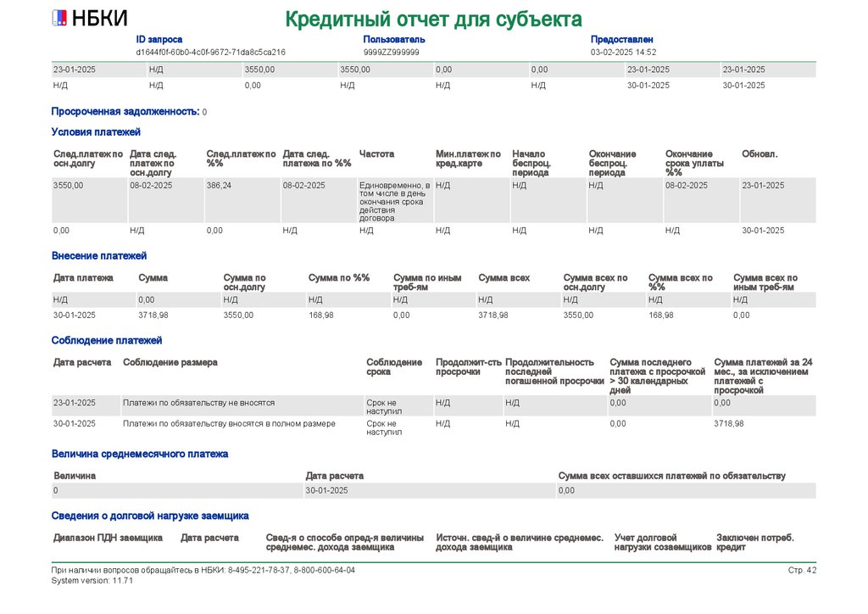Click the Просроченная задолженность heading
The image size is (868, 614).
[x=125, y=111]
